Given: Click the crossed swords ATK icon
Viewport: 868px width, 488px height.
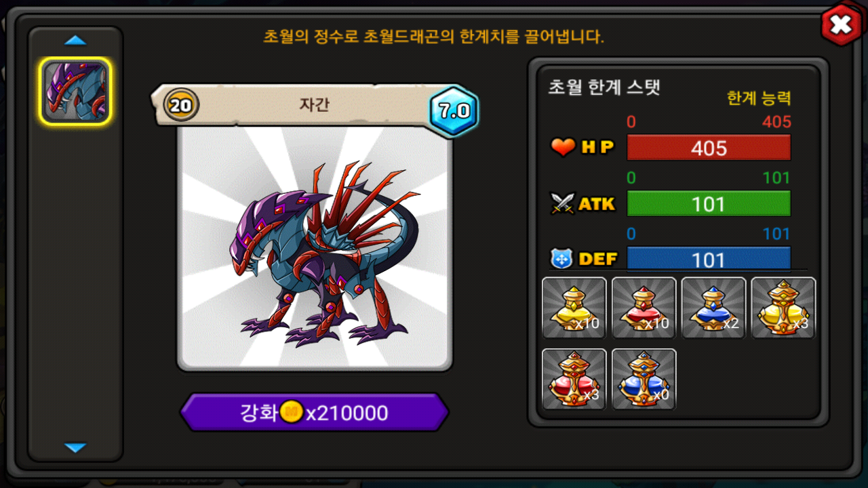Looking at the screenshot, I should 563,203.
